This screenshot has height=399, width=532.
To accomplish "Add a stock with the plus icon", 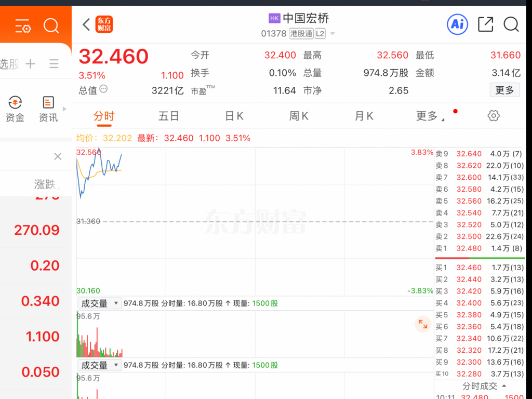I will point(31,63).
